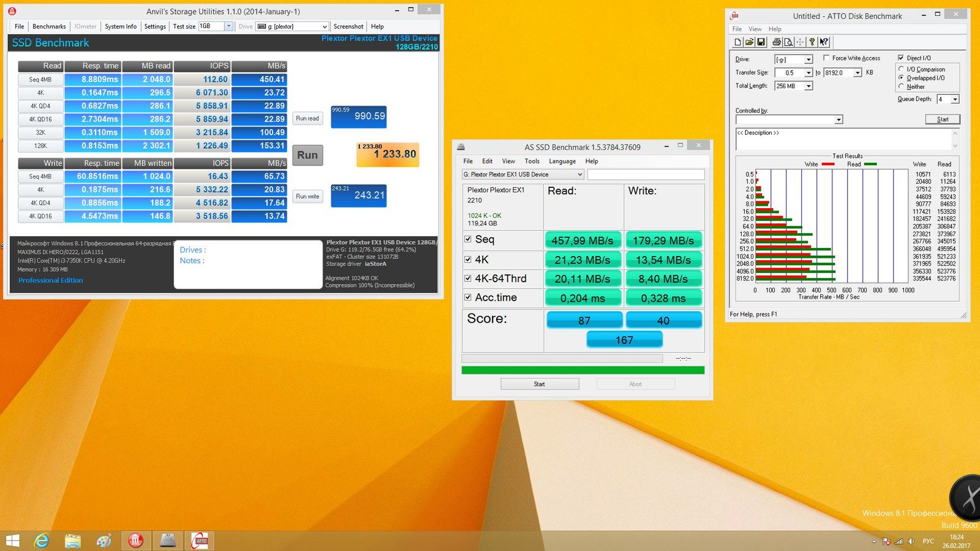Click the РУС language indicator in the tray
Screen dimensions: 980x551
(x=929, y=541)
